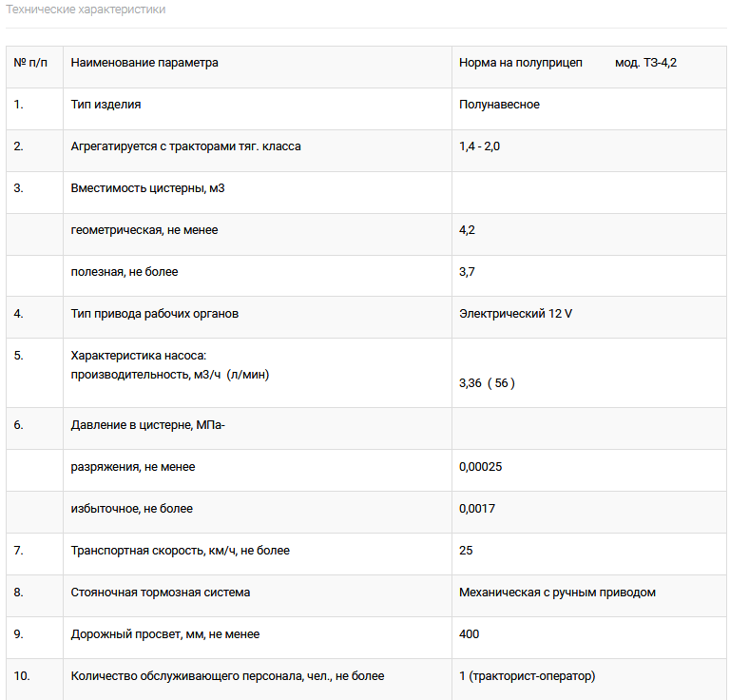
Task: Click the "Полунавесное" value cell
Action: pyautogui.click(x=499, y=105)
